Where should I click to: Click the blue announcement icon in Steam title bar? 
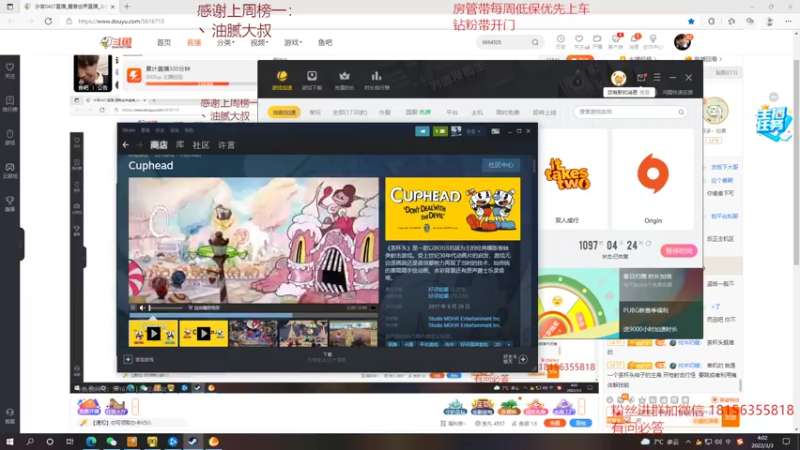422,131
